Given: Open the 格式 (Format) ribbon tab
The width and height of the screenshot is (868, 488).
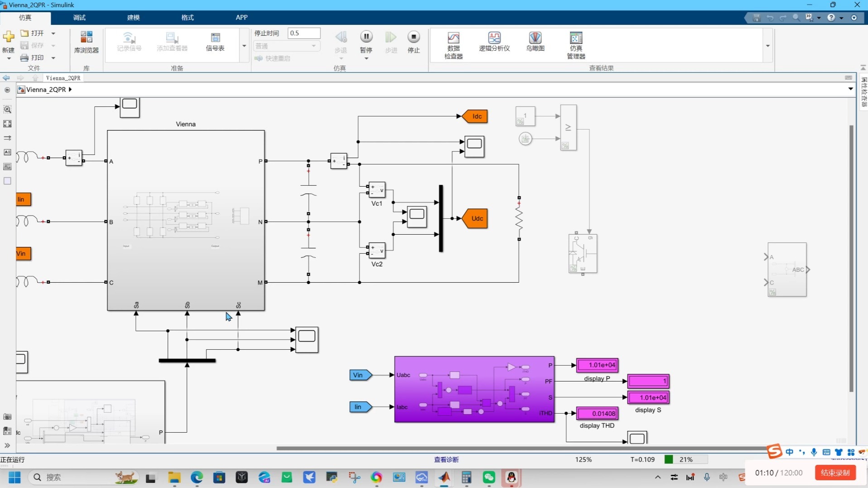Looking at the screenshot, I should [x=187, y=18].
